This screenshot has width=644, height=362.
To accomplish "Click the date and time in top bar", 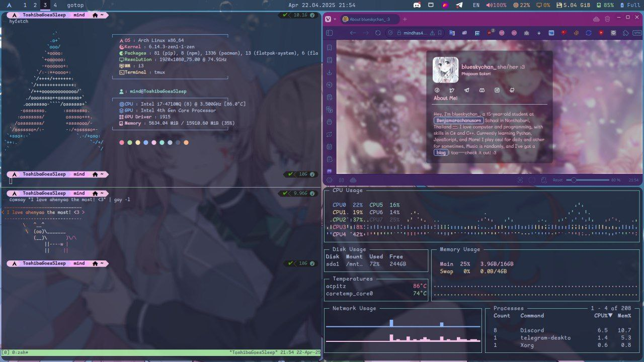I will coord(322,5).
